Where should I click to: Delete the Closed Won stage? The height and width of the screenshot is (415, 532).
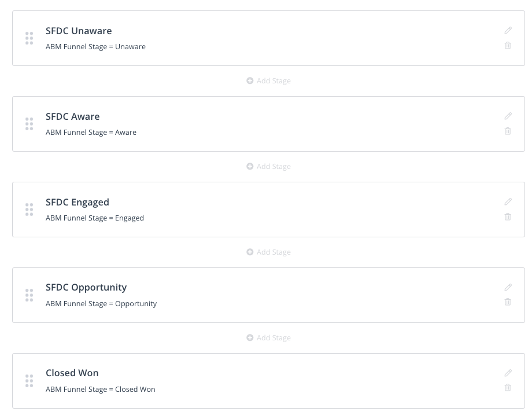click(508, 387)
